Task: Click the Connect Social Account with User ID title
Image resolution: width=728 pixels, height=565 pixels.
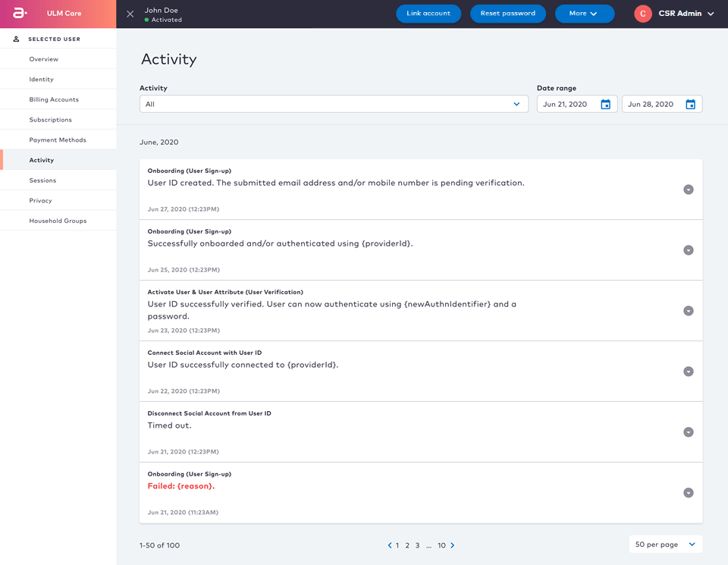Action: 205,353
